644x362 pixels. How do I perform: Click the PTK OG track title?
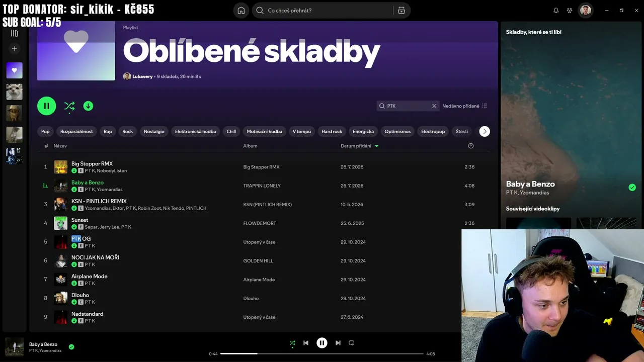point(81,239)
